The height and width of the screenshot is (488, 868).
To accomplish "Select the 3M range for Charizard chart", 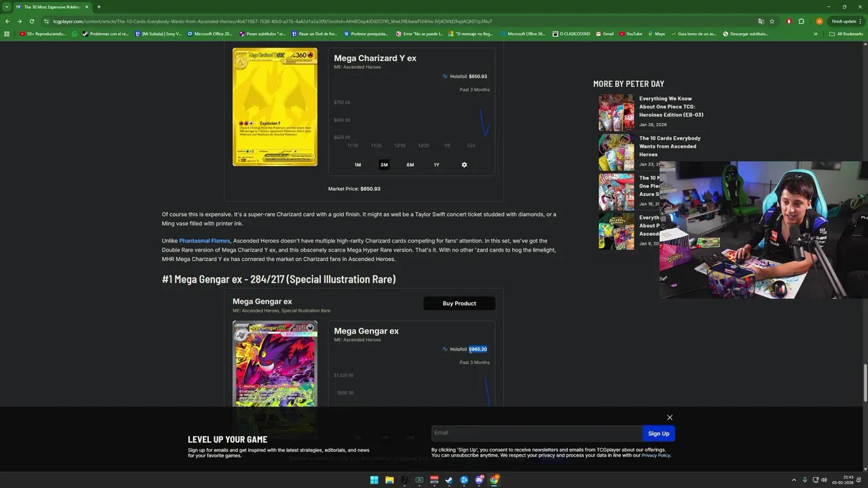I will (x=384, y=165).
